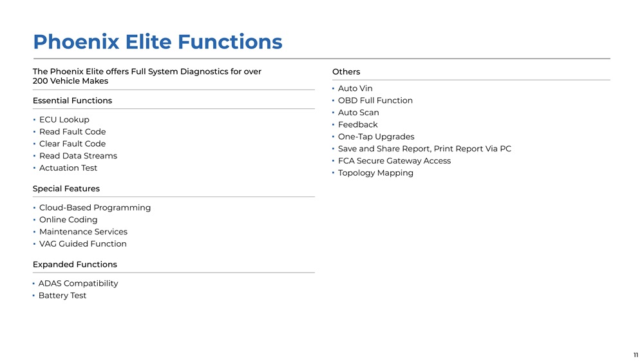Click the Topology Mapping item

376,173
